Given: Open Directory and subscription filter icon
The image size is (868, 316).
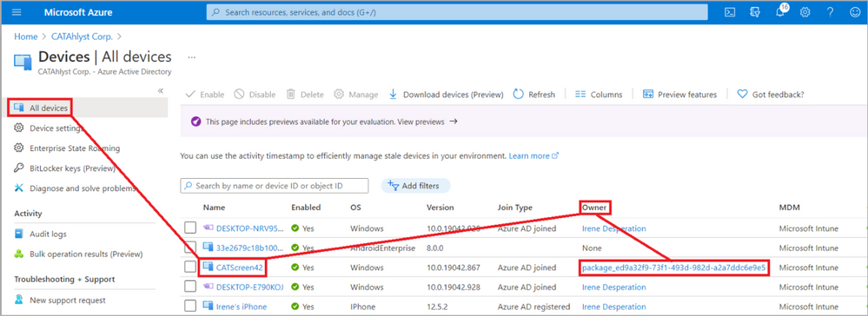Looking at the screenshot, I should [x=755, y=12].
